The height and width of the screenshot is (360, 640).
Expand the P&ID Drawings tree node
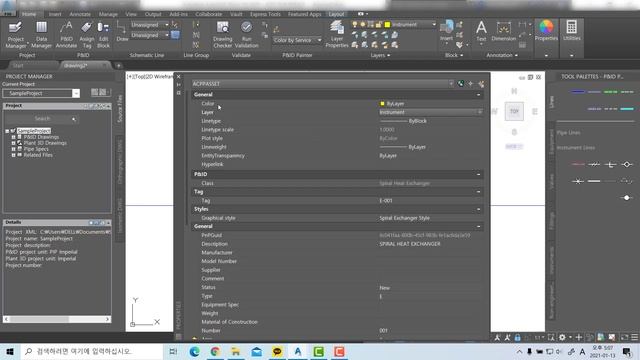[x=13, y=137]
